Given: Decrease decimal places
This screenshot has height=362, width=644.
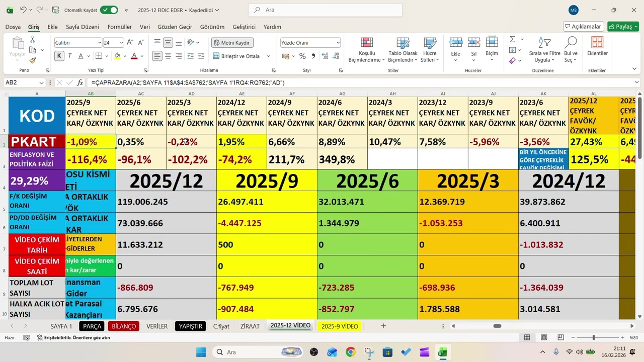Looking at the screenshot, I should tap(335, 56).
